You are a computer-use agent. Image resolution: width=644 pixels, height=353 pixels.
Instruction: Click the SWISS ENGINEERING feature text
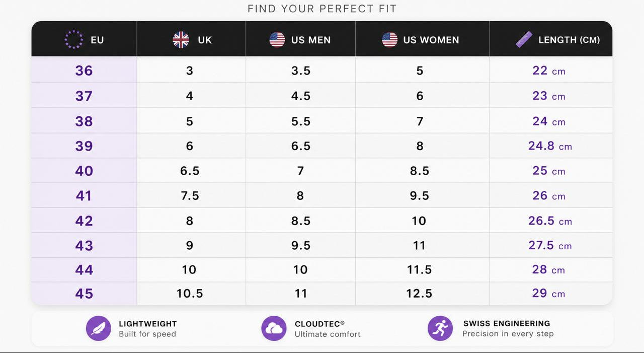coord(508,328)
